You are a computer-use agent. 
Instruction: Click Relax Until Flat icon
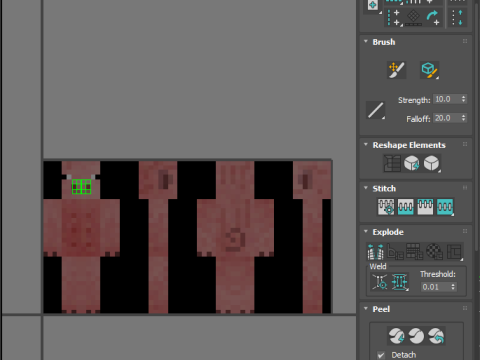click(x=412, y=163)
